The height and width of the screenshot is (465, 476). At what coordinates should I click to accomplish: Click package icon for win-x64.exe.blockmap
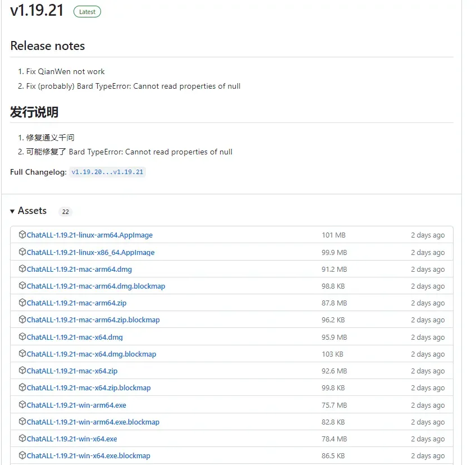22,455
